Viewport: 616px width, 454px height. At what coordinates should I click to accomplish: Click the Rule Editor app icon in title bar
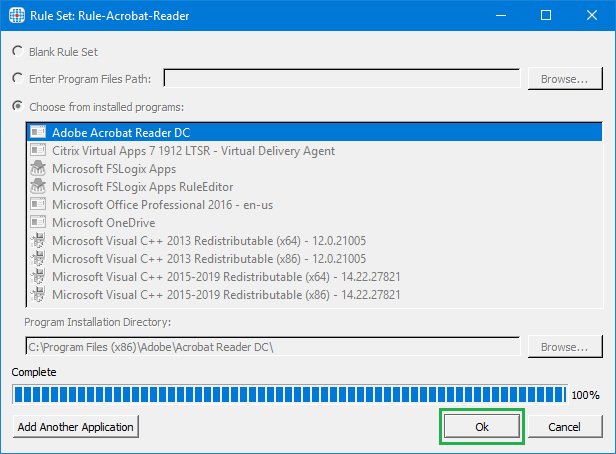tap(17, 15)
